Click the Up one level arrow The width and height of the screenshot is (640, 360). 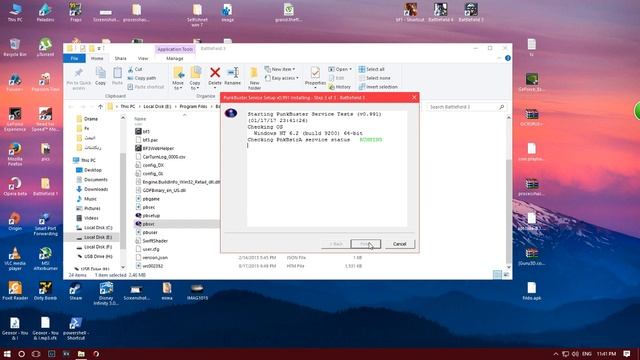[100, 107]
